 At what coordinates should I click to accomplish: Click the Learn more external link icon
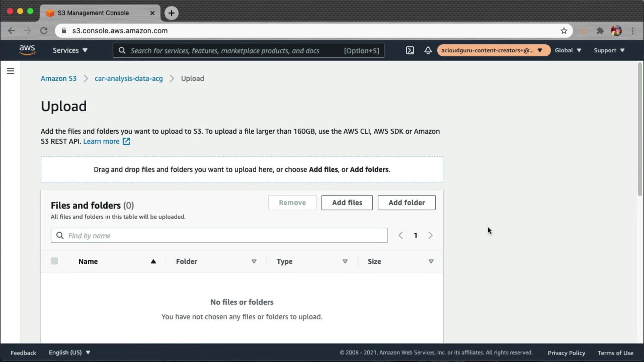(126, 141)
